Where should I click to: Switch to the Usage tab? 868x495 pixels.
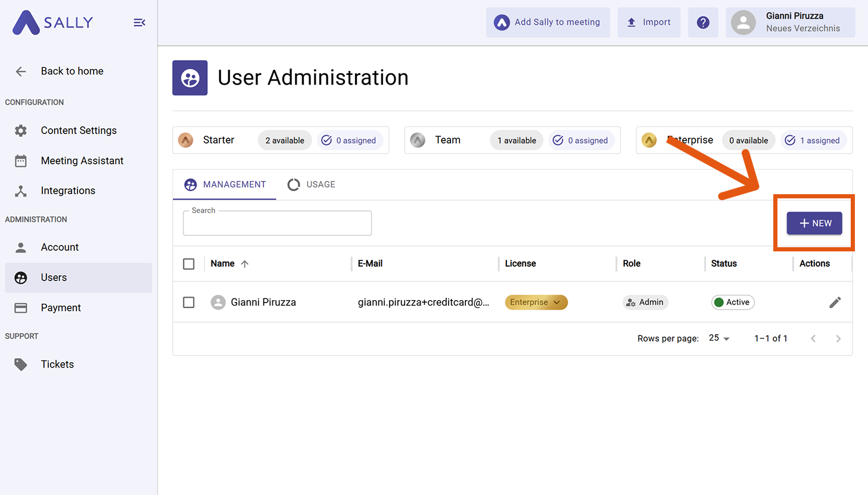(x=312, y=185)
